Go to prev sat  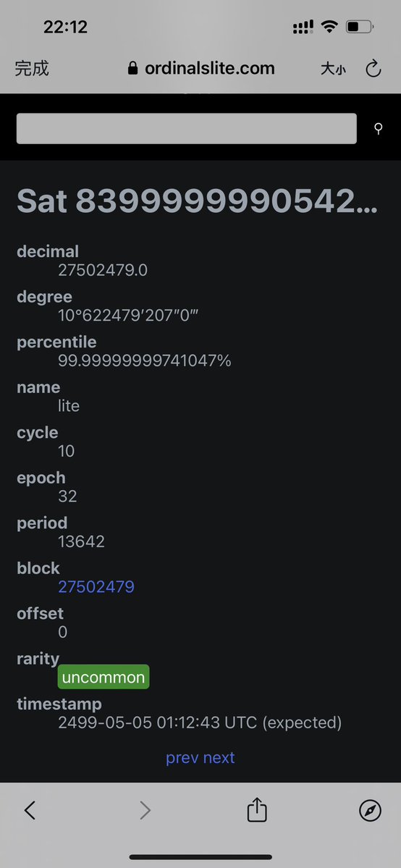[x=182, y=757]
